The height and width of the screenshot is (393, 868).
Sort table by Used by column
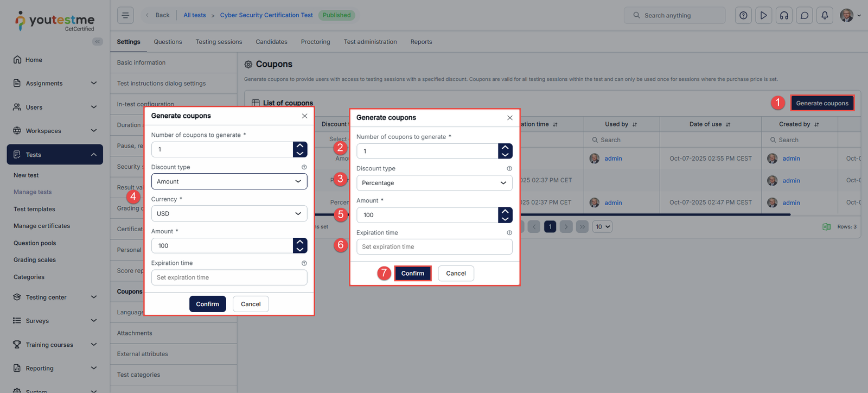(x=635, y=124)
